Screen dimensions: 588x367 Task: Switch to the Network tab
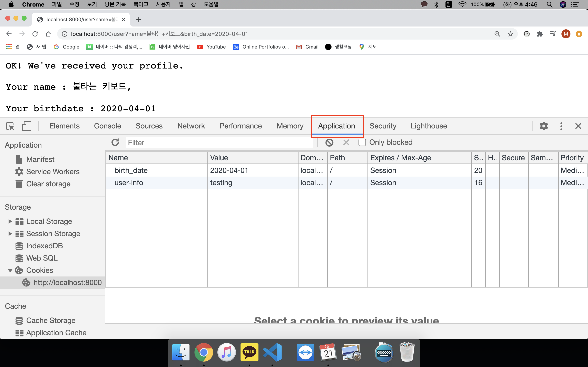pyautogui.click(x=191, y=126)
